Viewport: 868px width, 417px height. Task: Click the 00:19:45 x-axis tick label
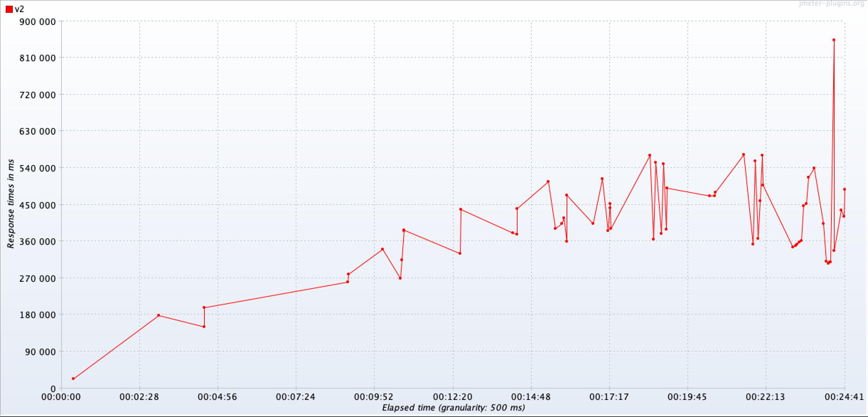[687, 397]
